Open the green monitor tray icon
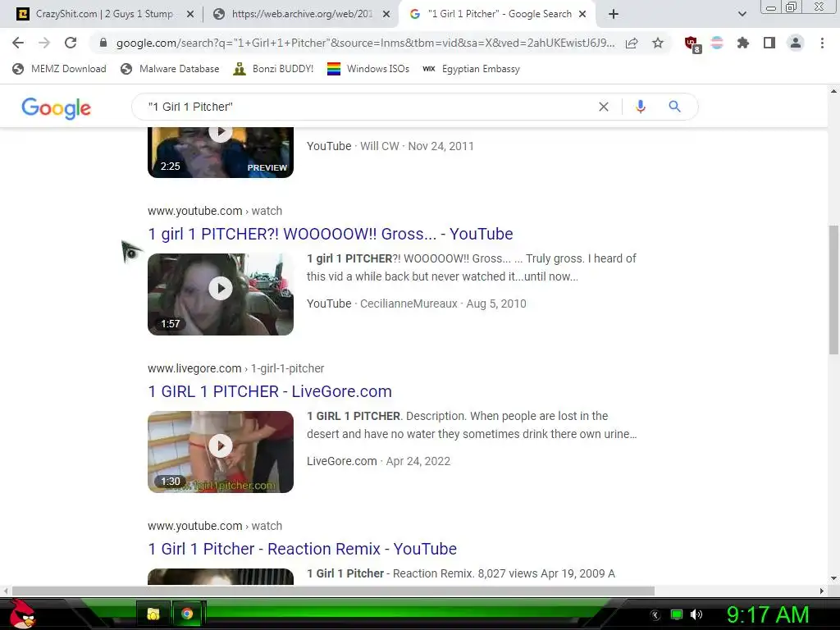840x630 pixels. point(677,614)
